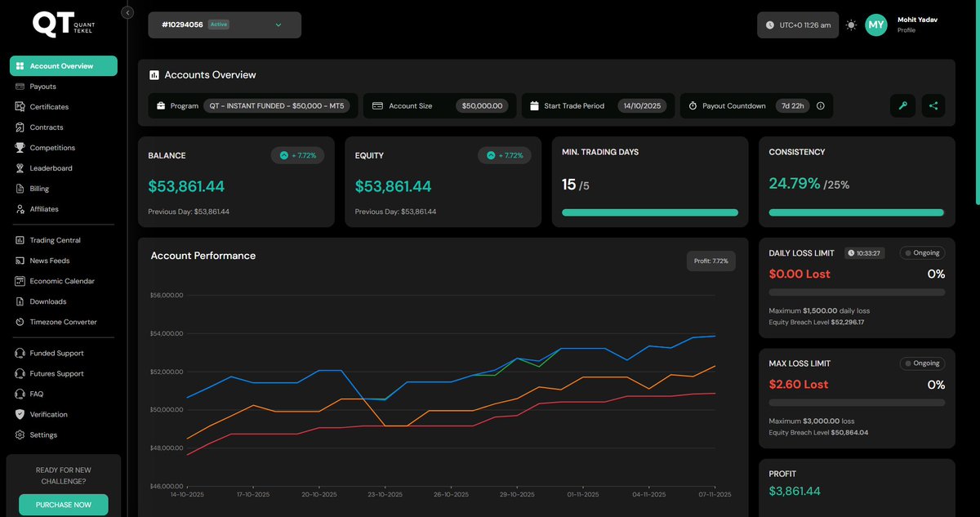Screen dimensions: 980x517
Task: Collapse the sidebar using the left chevron
Action: tap(127, 11)
